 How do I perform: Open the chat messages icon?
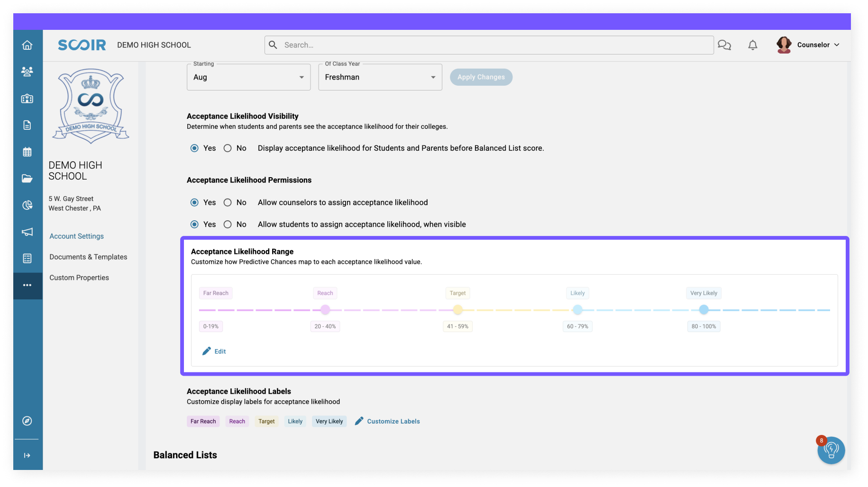(724, 45)
